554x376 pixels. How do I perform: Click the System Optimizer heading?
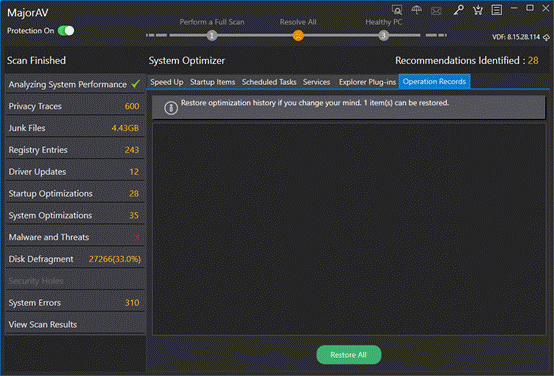point(187,61)
